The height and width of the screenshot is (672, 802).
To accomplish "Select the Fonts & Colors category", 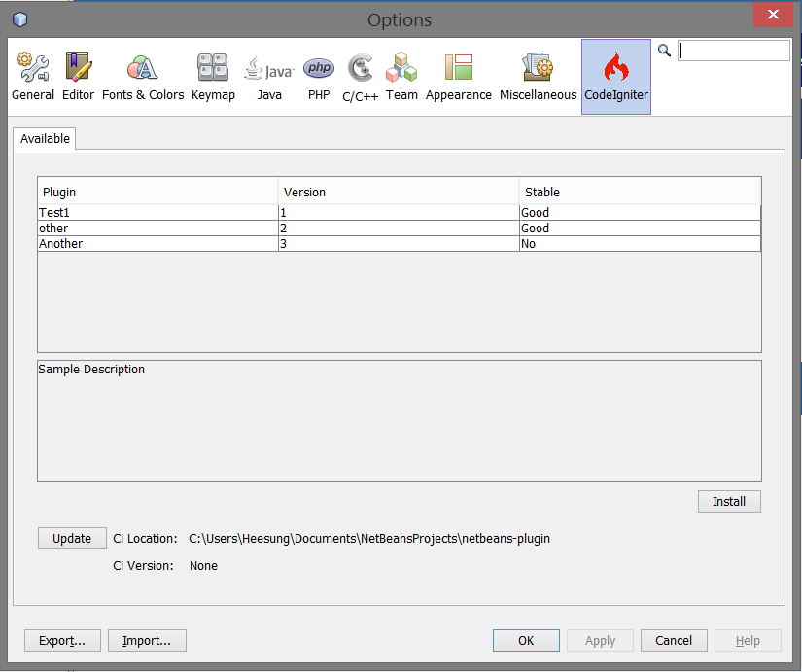I will 143,77.
